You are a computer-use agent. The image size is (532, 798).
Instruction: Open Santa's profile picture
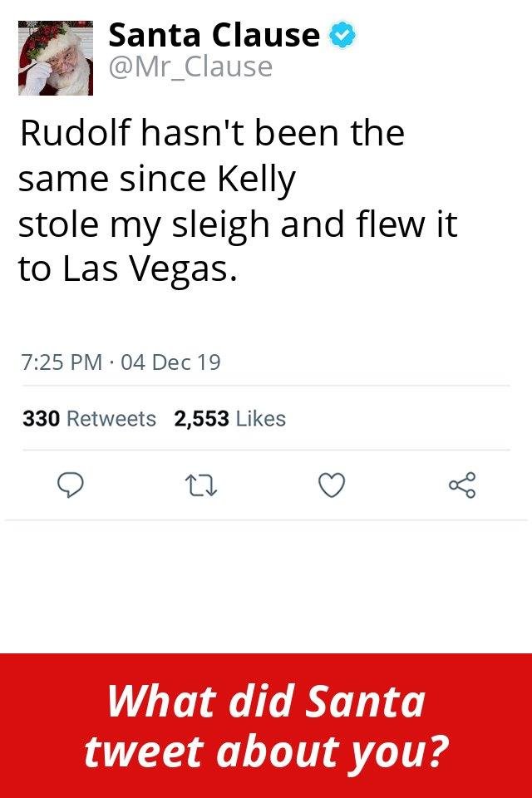[56, 58]
